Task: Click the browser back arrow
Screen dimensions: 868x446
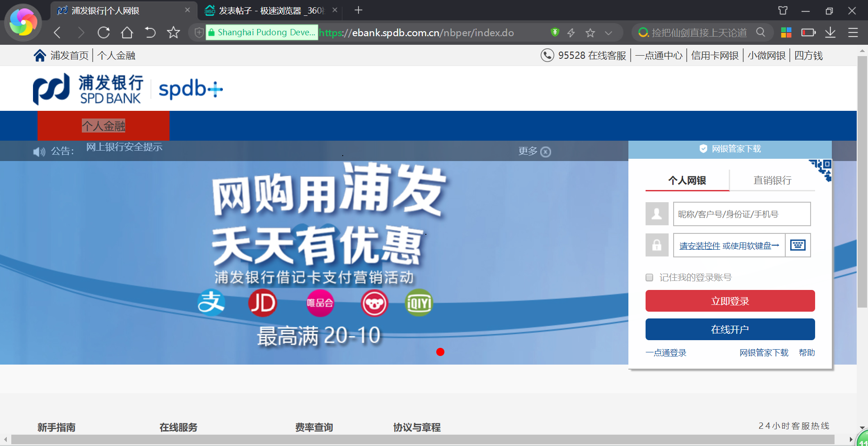Action: (x=57, y=33)
